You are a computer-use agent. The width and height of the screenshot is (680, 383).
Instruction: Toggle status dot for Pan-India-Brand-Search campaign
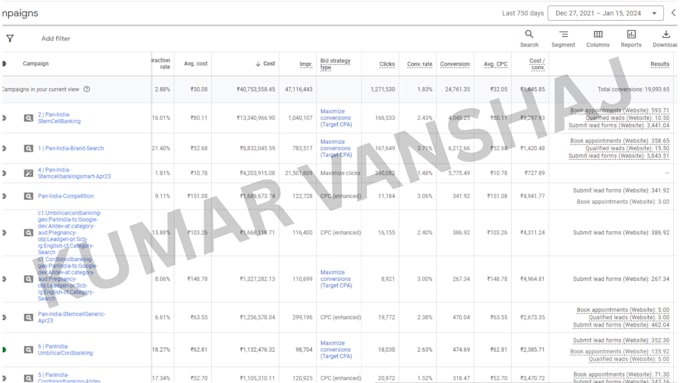pos(4,148)
